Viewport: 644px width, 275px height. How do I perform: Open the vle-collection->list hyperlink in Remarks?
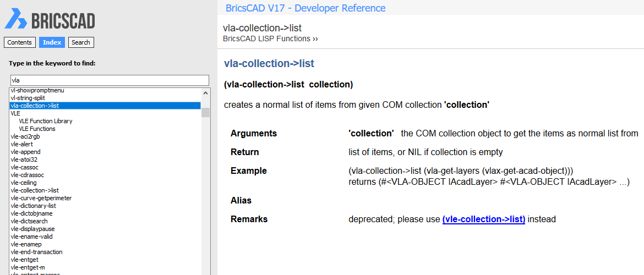[483, 219]
